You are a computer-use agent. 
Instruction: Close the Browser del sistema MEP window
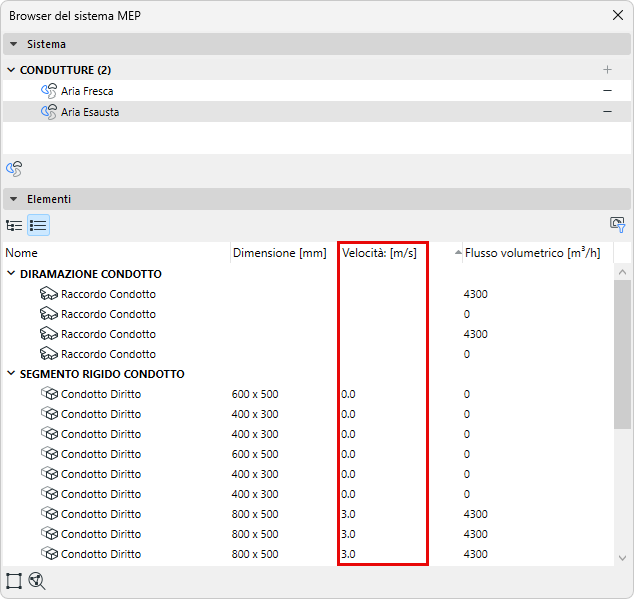pos(617,15)
